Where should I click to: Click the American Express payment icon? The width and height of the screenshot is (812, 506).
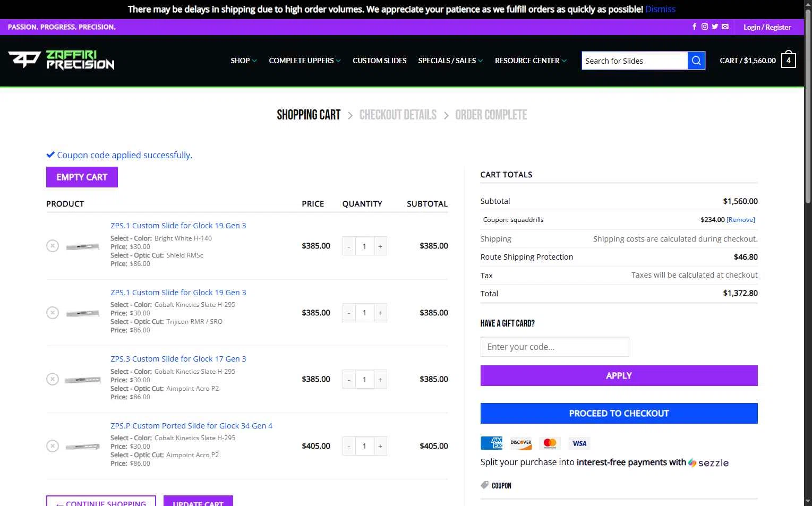pos(491,443)
